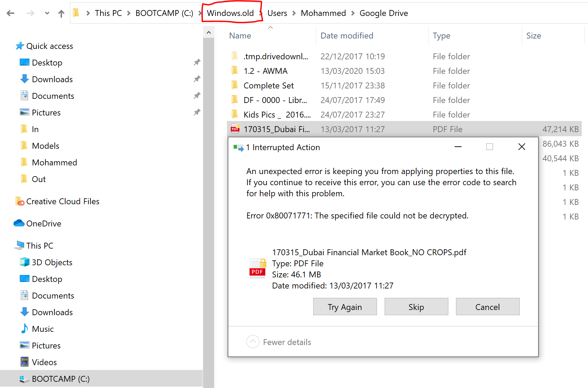
Task: Click the OneDrive cloud icon
Action: (19, 223)
